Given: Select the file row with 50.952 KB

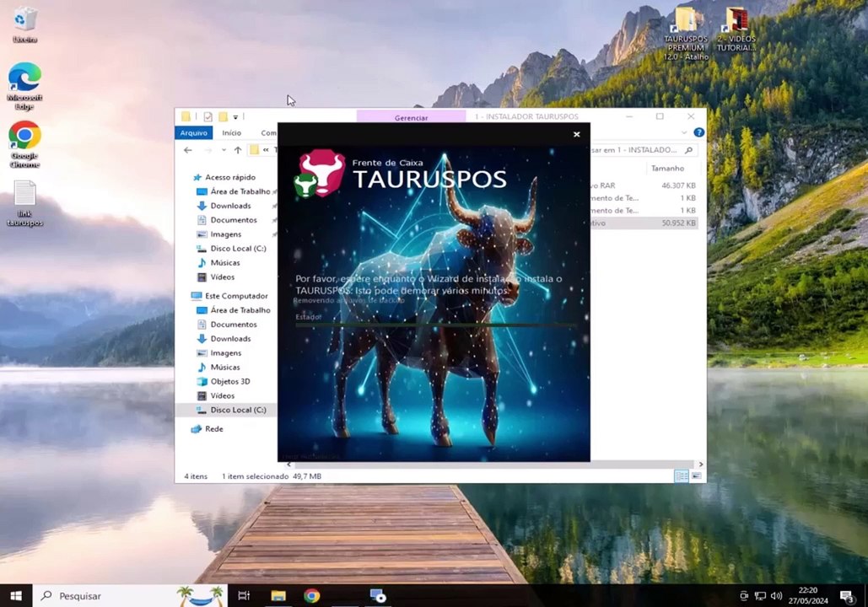Looking at the screenshot, I should (x=644, y=223).
